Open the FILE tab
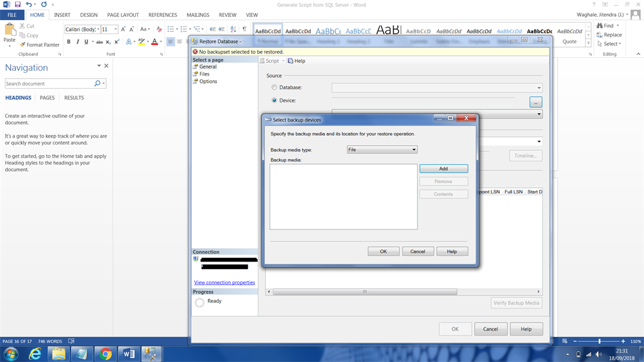 point(12,15)
